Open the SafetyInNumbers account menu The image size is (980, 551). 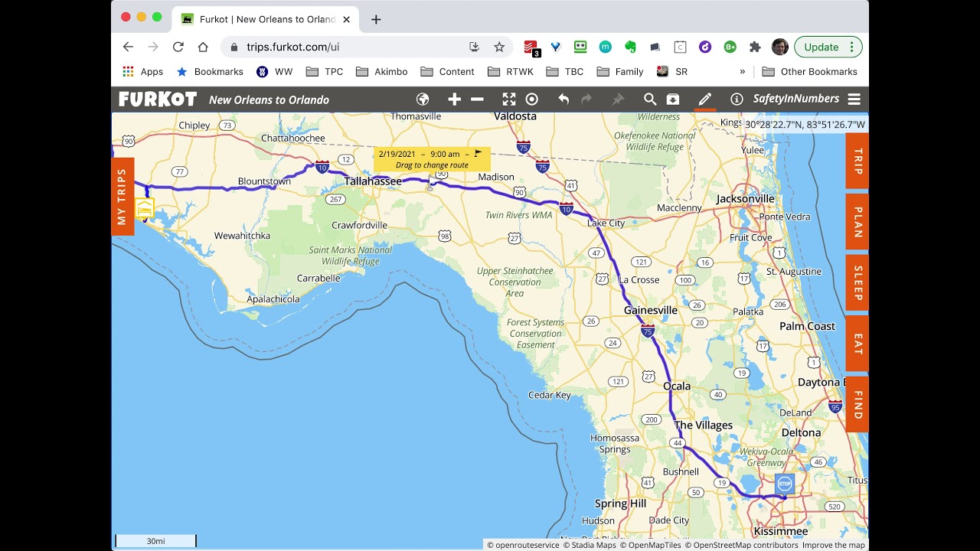coord(795,99)
